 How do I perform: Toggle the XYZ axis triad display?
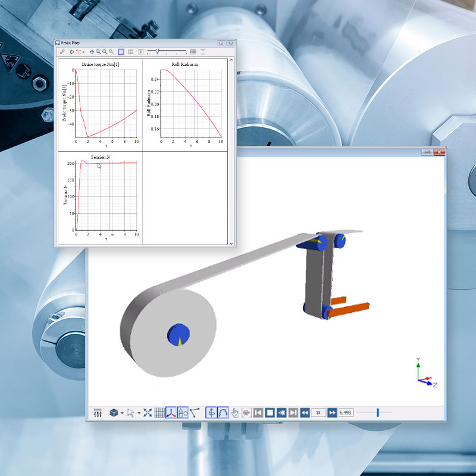click(171, 413)
